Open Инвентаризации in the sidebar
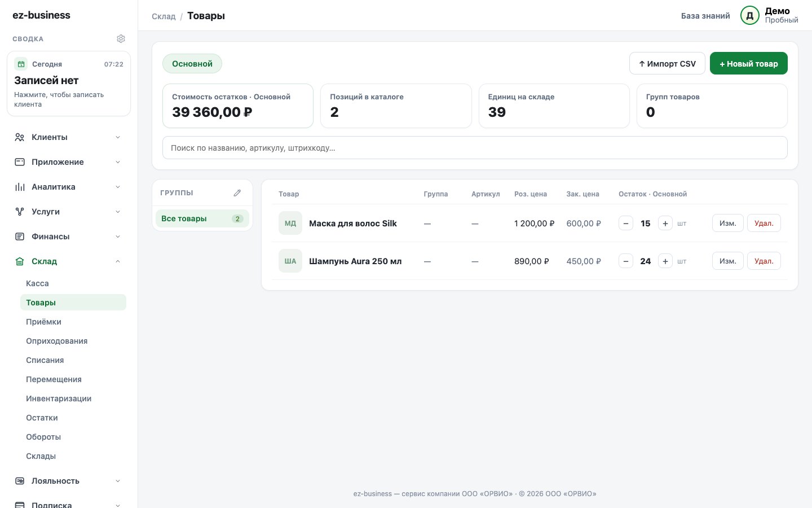 tap(73, 398)
